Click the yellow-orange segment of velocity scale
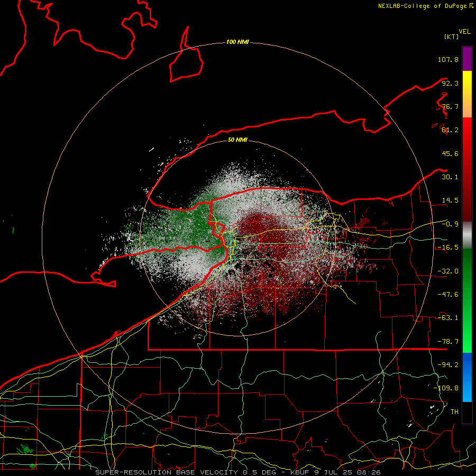476x476 pixels. click(467, 94)
